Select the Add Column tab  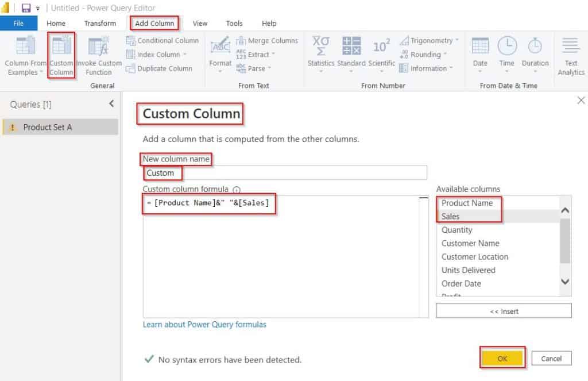pyautogui.click(x=154, y=23)
